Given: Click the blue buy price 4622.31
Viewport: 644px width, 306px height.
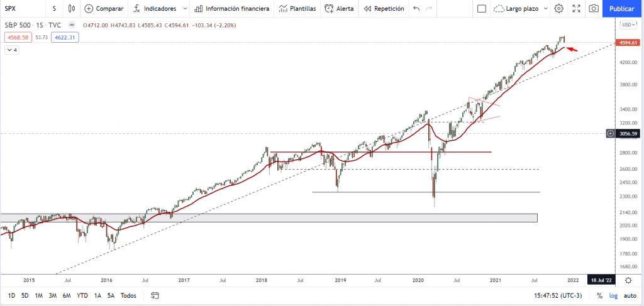Looking at the screenshot, I should pyautogui.click(x=65, y=37).
